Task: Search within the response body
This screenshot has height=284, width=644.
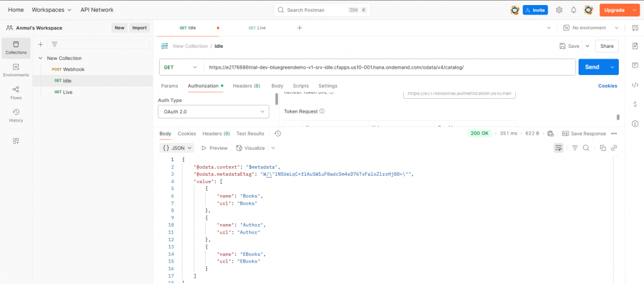Action: tap(586, 148)
